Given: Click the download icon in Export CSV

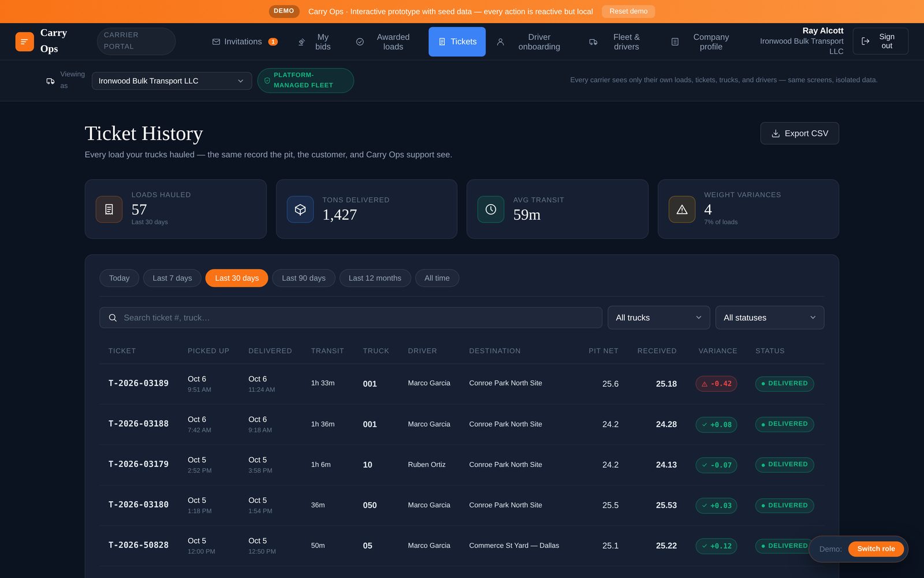Looking at the screenshot, I should pyautogui.click(x=776, y=134).
